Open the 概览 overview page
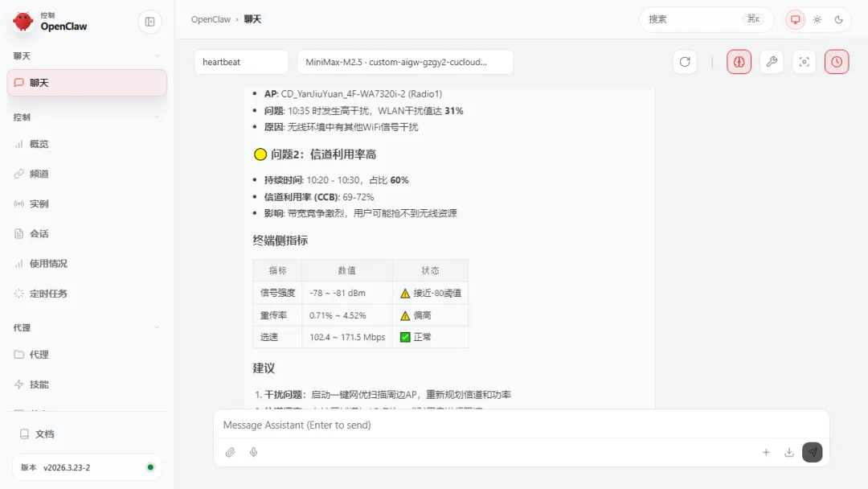 click(x=87, y=144)
